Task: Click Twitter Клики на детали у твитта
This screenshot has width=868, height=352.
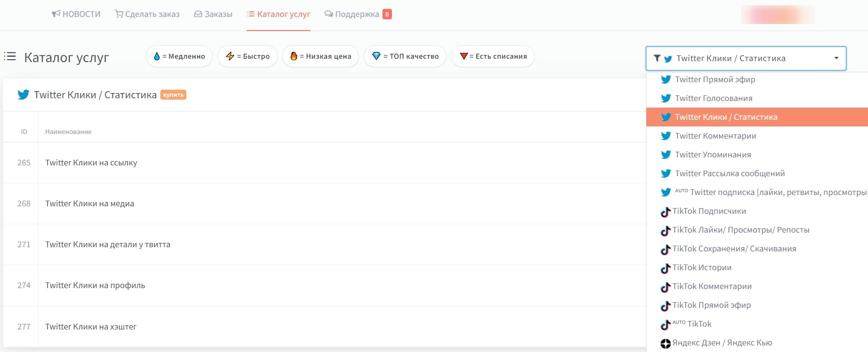Action: pyautogui.click(x=108, y=244)
